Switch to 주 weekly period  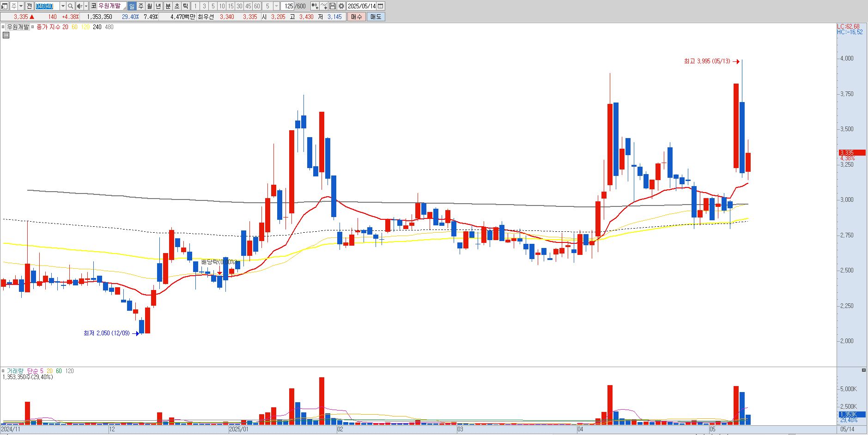[141, 6]
